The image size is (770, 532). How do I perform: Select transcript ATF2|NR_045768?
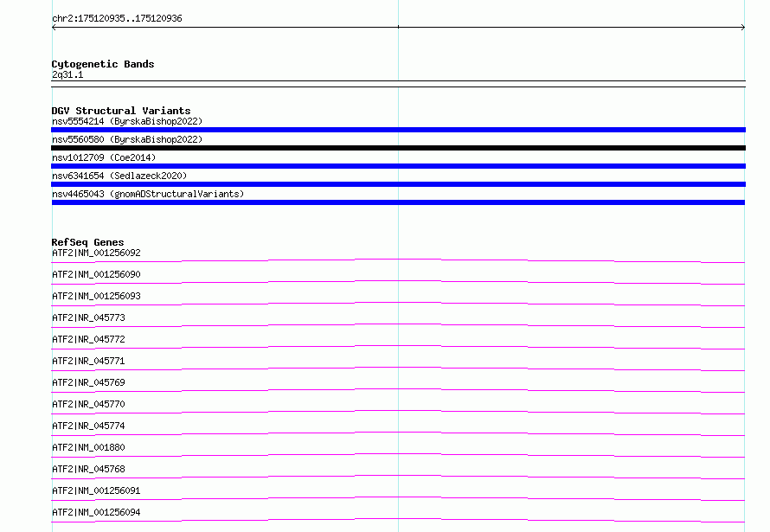coord(88,469)
